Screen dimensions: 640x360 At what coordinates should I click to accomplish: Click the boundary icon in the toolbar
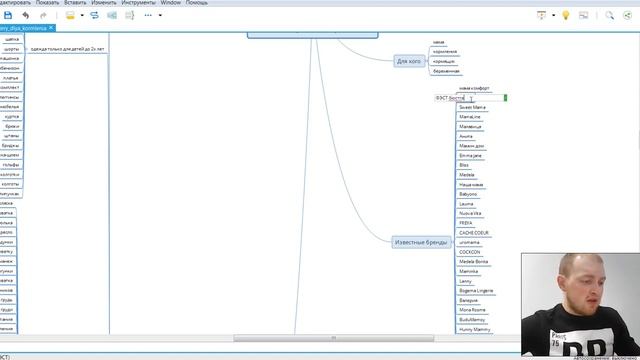point(112,16)
